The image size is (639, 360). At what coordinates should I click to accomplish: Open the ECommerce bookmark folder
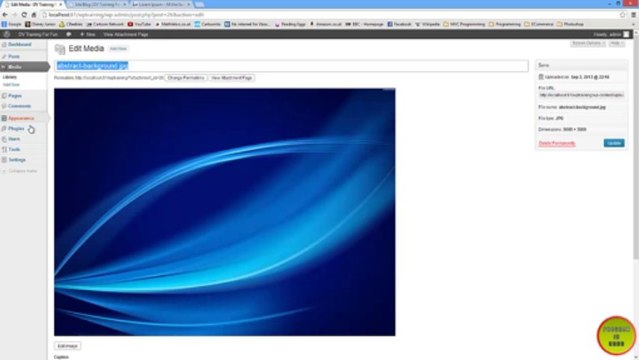538,24
